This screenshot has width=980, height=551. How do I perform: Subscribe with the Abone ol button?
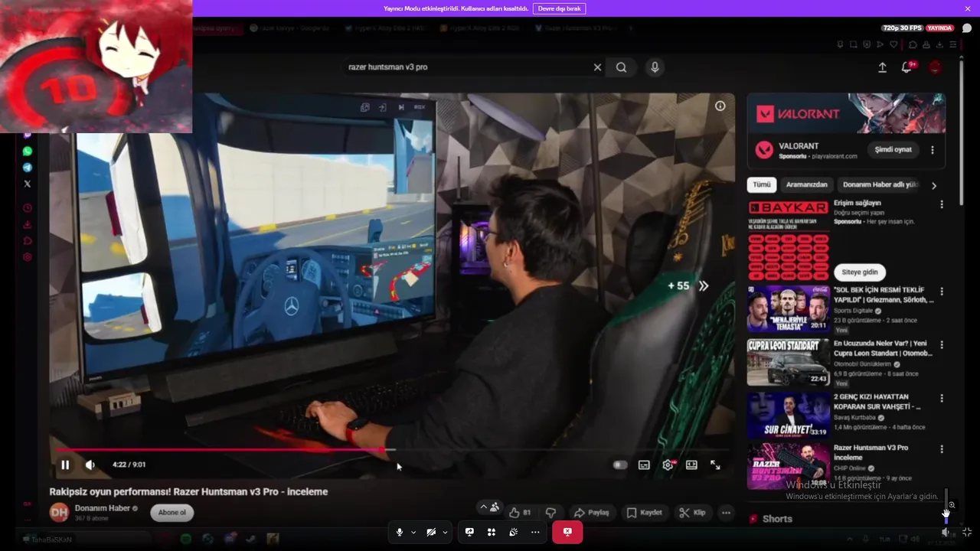click(172, 513)
